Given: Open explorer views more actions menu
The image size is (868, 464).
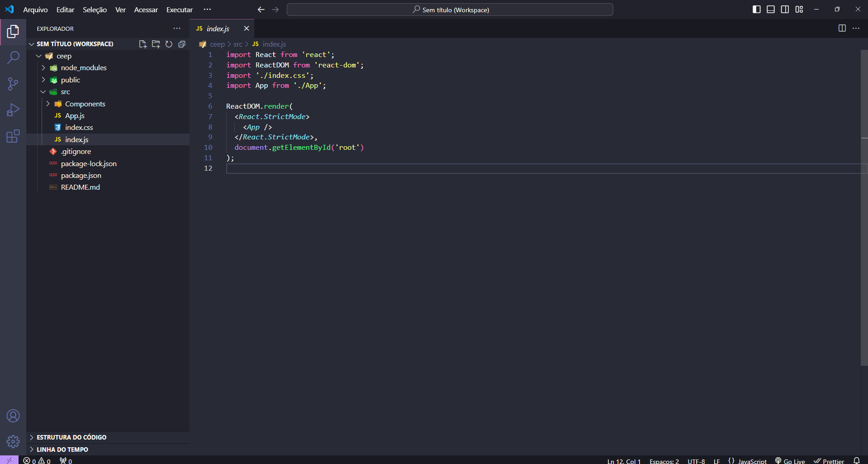Looking at the screenshot, I should pyautogui.click(x=177, y=28).
